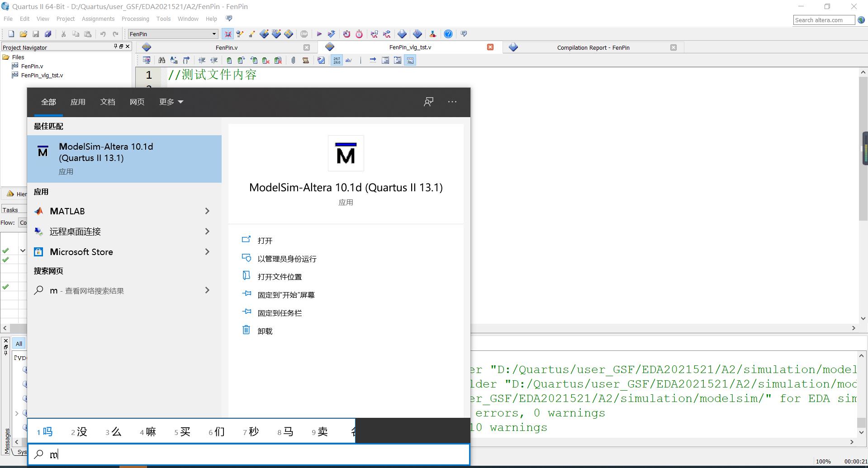868x468 pixels.
Task: Click the Windows search box containing m
Action: click(249, 454)
